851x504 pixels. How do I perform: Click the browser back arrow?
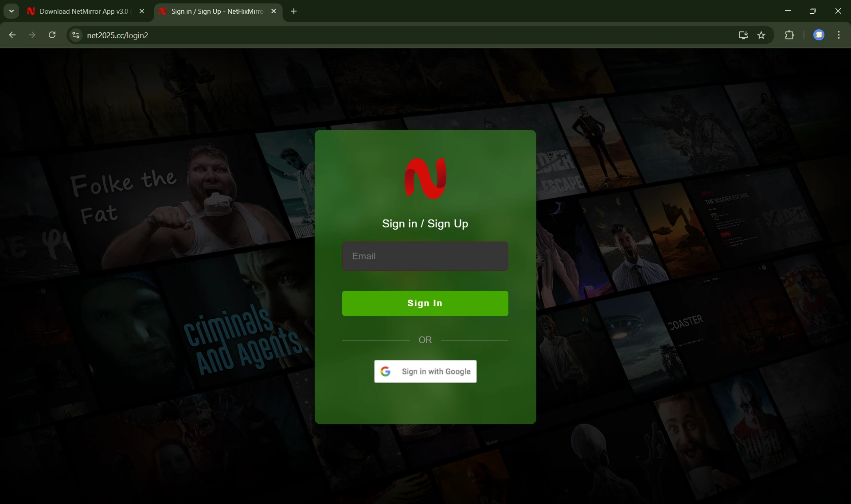12,35
